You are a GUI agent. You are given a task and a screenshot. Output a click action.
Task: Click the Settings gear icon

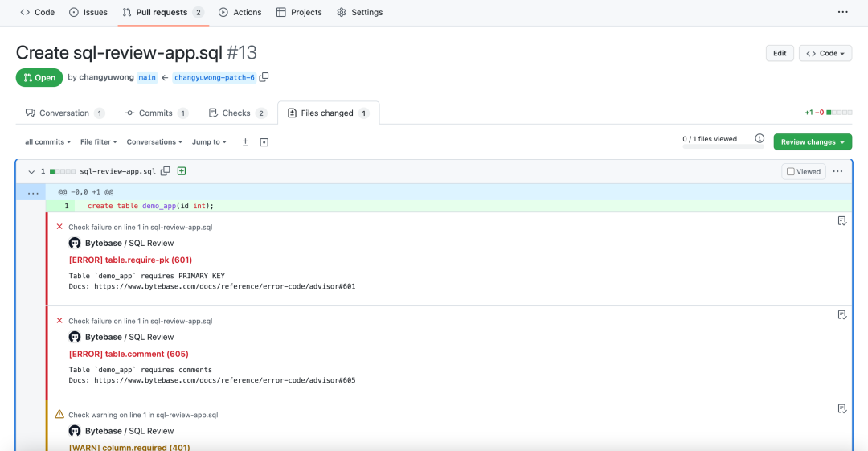pos(342,12)
